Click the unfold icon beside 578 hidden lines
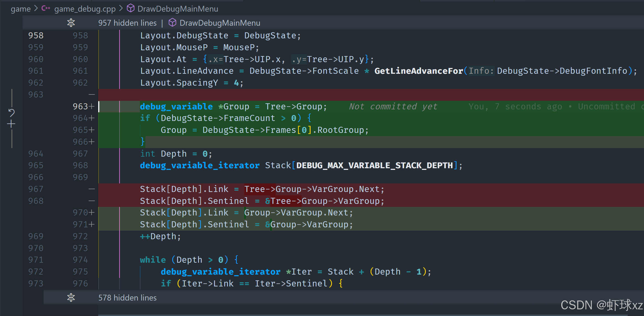The image size is (644, 316). [x=71, y=297]
